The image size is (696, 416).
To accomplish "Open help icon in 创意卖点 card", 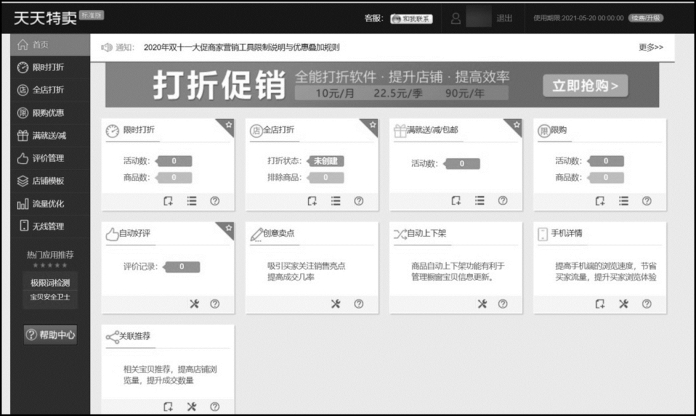I will click(x=359, y=304).
